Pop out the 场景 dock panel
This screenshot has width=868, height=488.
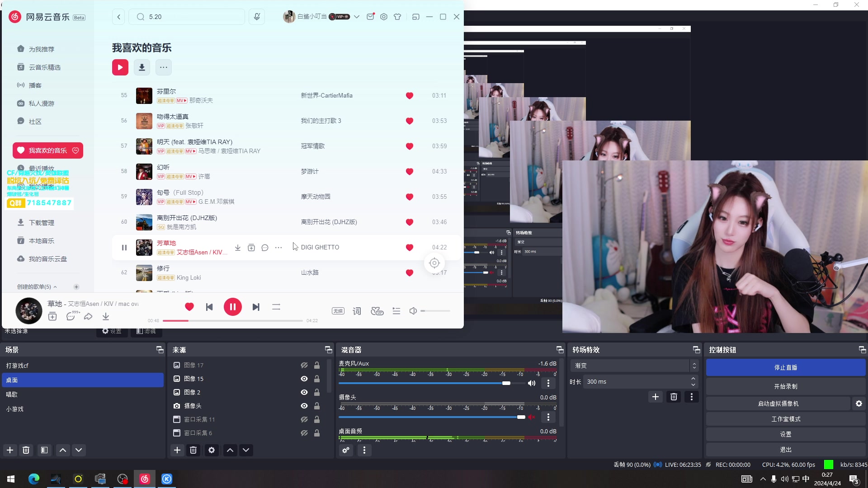(160, 350)
